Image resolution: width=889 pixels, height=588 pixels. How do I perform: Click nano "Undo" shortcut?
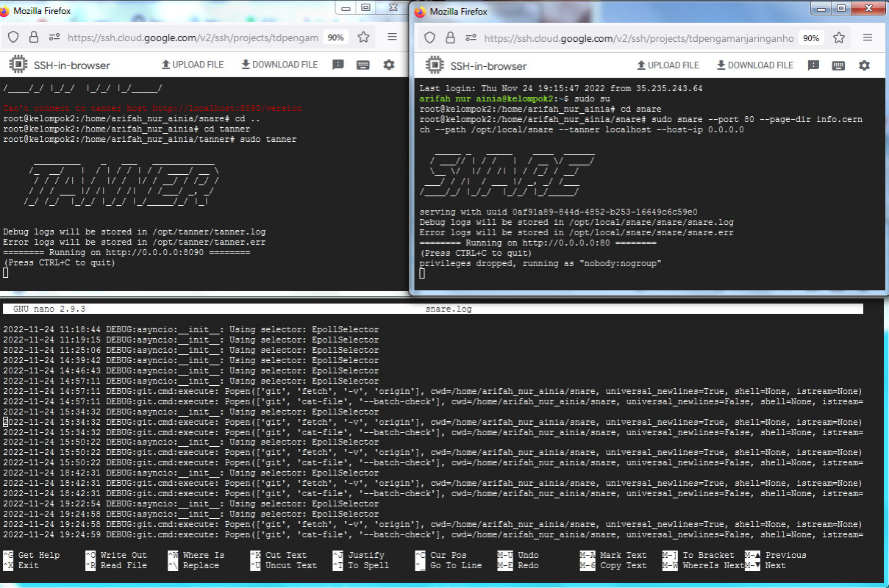[518, 555]
